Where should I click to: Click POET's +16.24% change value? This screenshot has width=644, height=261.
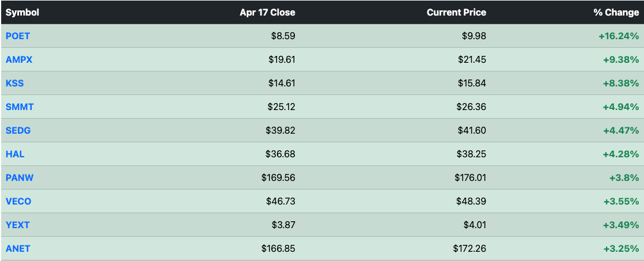[619, 36]
